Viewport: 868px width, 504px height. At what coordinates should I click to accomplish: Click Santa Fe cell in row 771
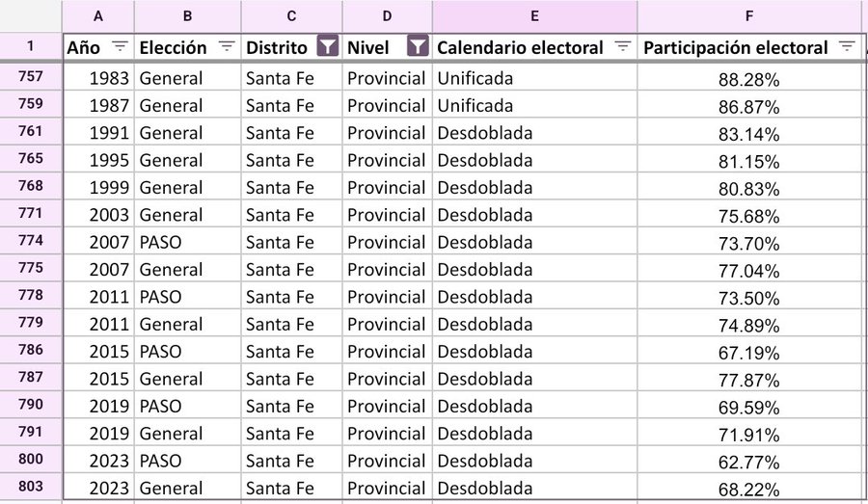[x=290, y=215]
